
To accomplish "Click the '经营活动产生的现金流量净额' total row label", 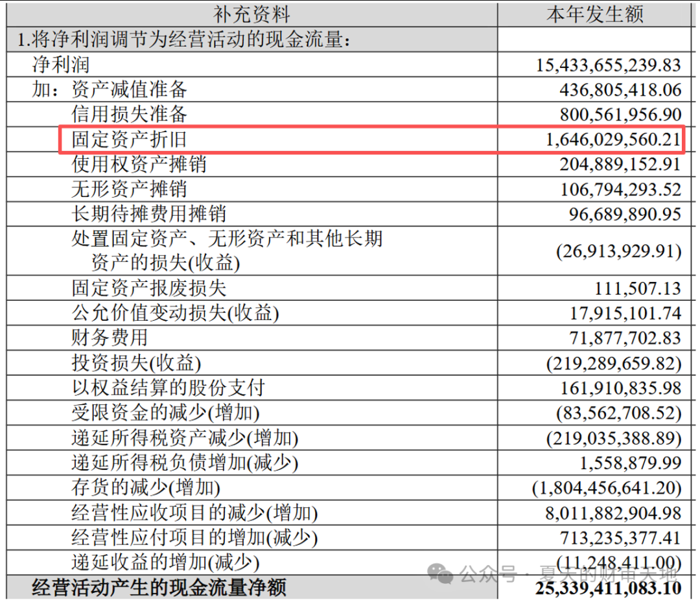I will point(159,587).
